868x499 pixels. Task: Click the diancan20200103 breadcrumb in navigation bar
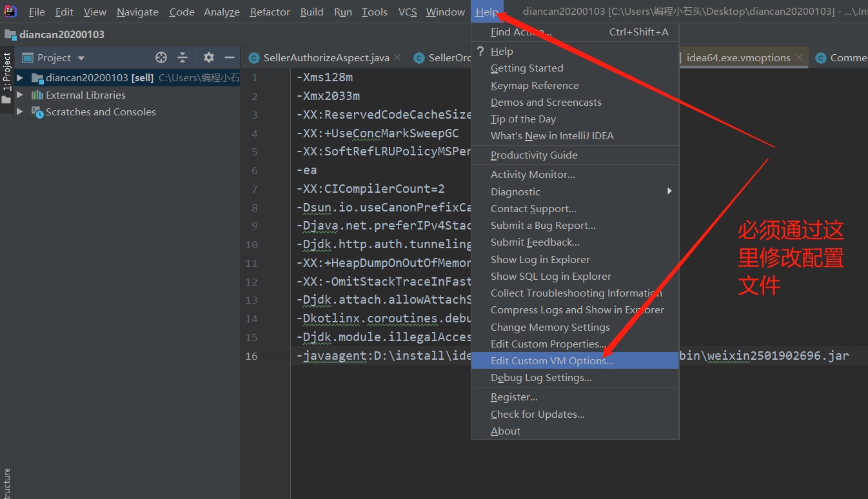61,34
